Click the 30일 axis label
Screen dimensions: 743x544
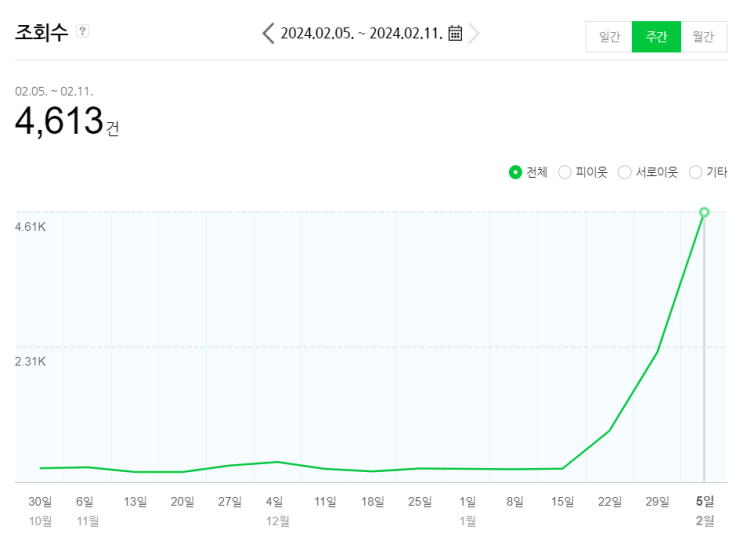pos(40,501)
